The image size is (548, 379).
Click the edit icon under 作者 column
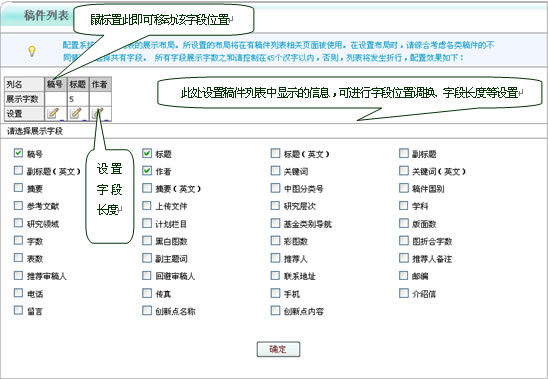tap(98, 113)
